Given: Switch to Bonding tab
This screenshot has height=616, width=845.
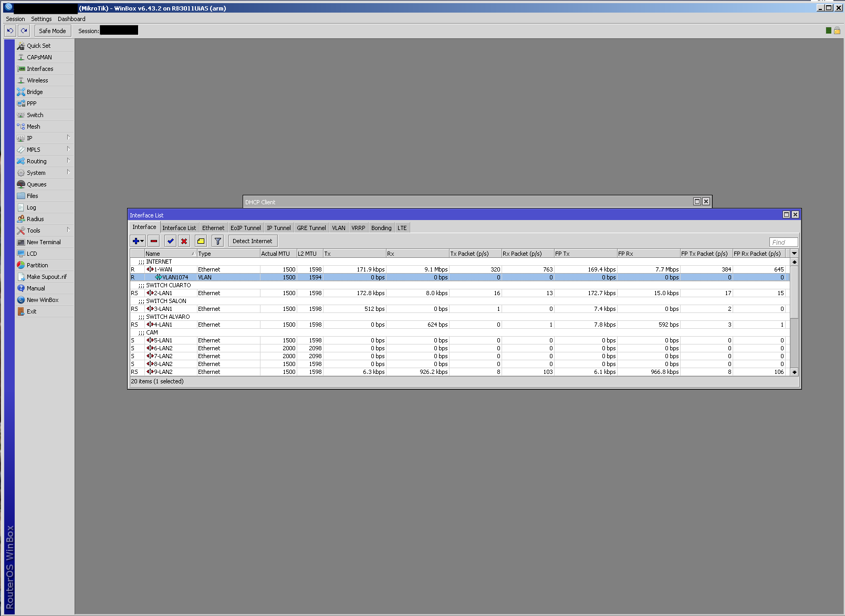Looking at the screenshot, I should [x=381, y=228].
